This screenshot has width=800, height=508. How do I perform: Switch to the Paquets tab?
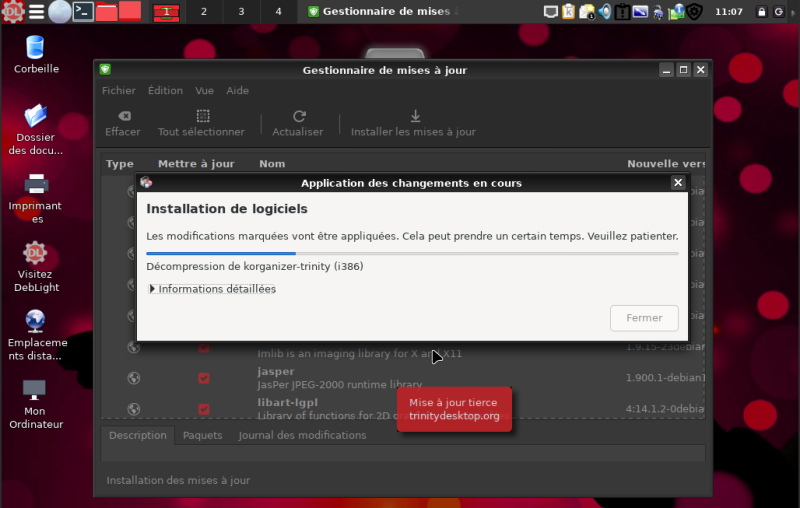[203, 435]
